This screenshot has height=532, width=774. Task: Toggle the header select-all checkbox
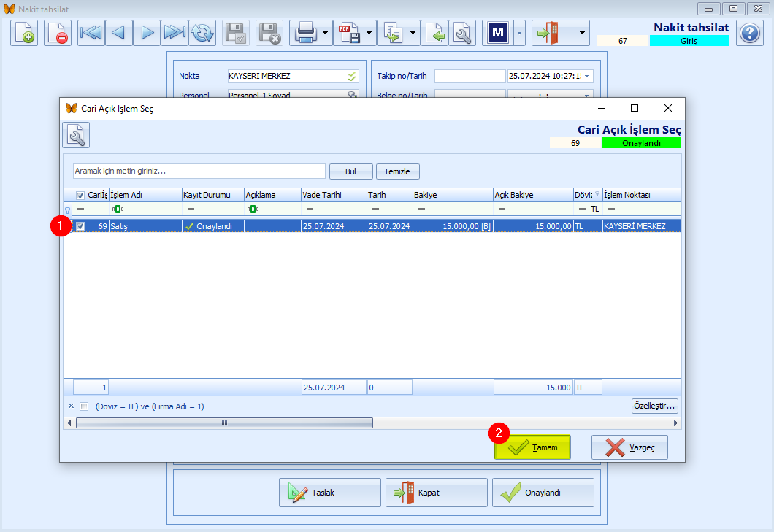pyautogui.click(x=80, y=196)
